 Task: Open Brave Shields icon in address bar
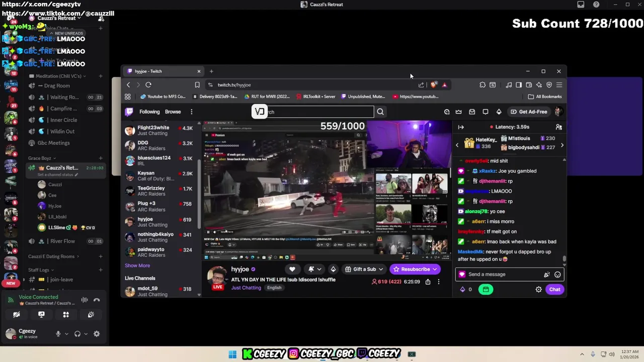434,85
